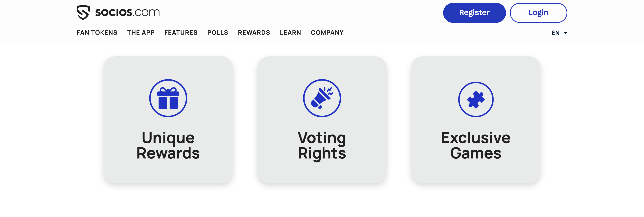The width and height of the screenshot is (644, 217).
Task: Click the Socios shield logo icon
Action: pyautogui.click(x=83, y=12)
